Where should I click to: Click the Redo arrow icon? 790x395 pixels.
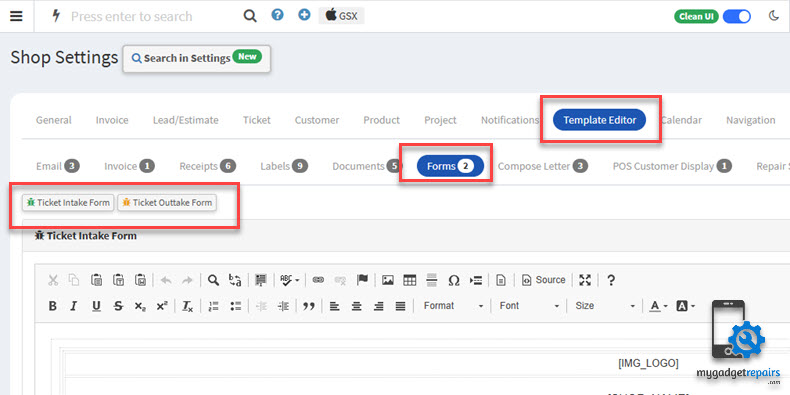click(x=187, y=280)
